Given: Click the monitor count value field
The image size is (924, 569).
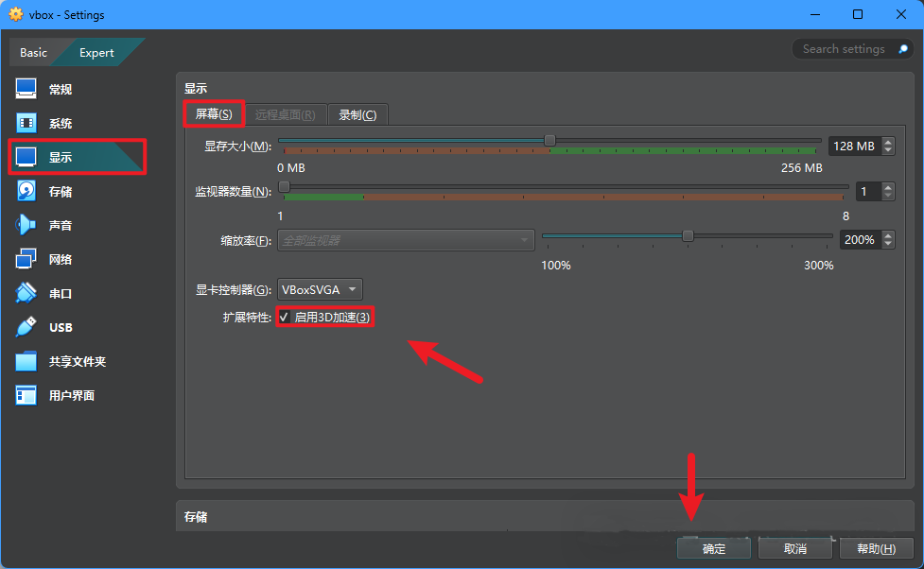Looking at the screenshot, I should (x=867, y=192).
